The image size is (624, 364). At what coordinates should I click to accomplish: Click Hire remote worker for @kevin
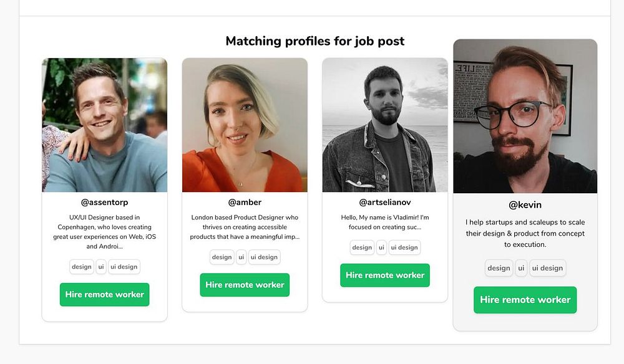point(525,300)
